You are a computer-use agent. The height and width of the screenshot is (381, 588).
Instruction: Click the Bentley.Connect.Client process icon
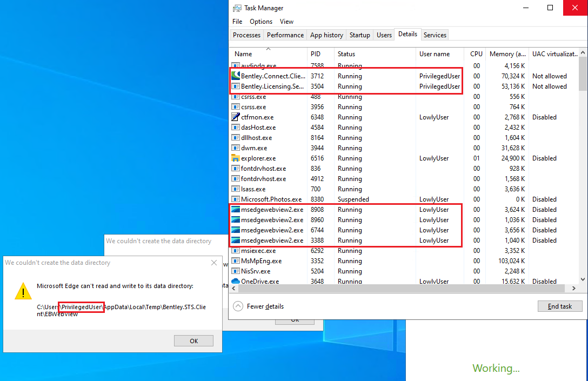[236, 76]
